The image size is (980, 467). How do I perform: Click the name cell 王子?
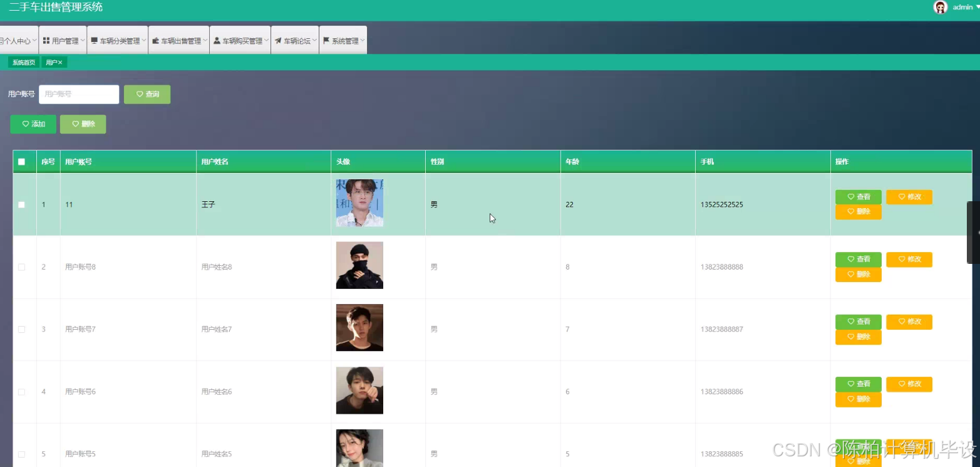pyautogui.click(x=208, y=205)
